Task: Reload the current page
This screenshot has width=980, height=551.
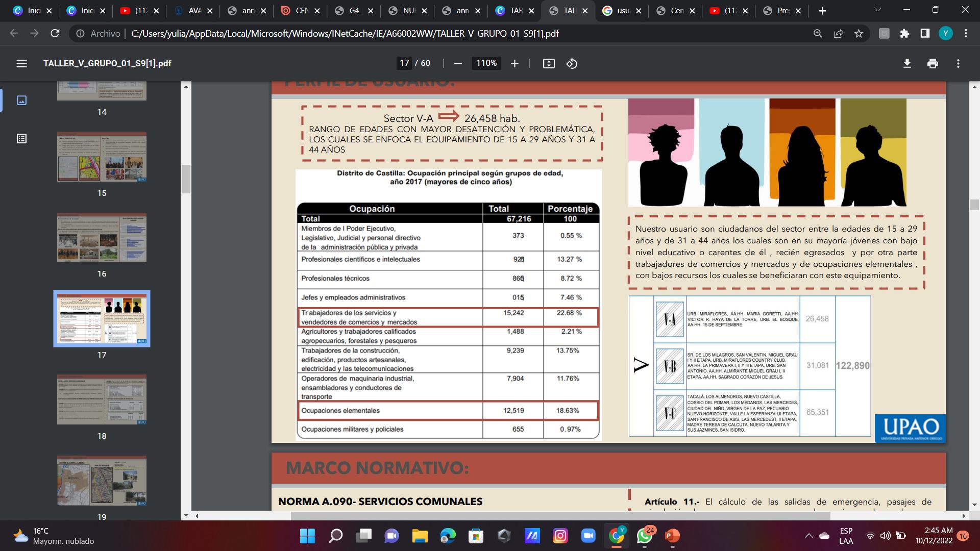Action: click(x=55, y=33)
